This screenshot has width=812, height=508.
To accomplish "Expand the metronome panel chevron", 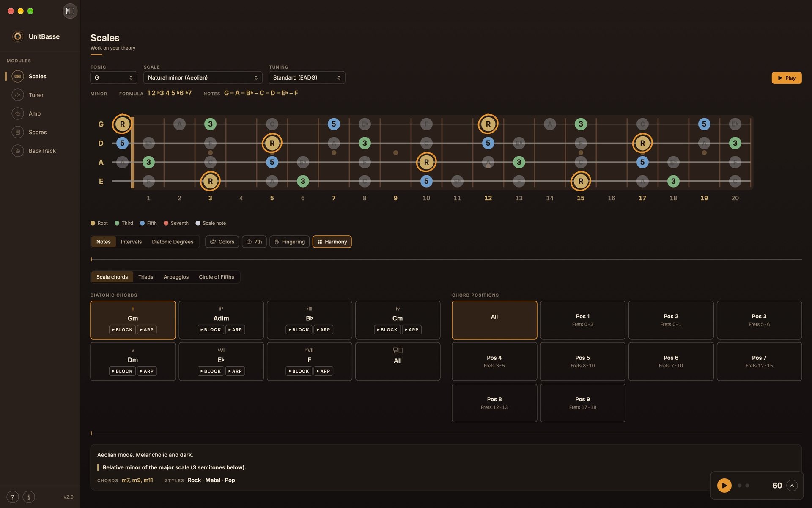I will [792, 486].
